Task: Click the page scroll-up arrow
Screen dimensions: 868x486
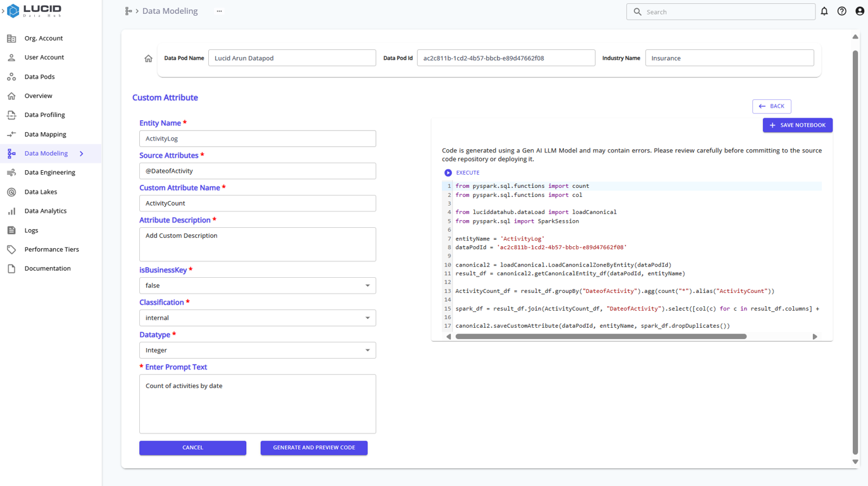Action: (x=855, y=37)
